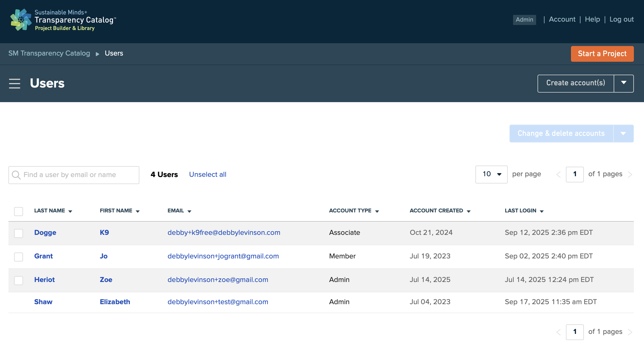
Task: Select the Heriot user row checkbox
Action: (x=19, y=280)
